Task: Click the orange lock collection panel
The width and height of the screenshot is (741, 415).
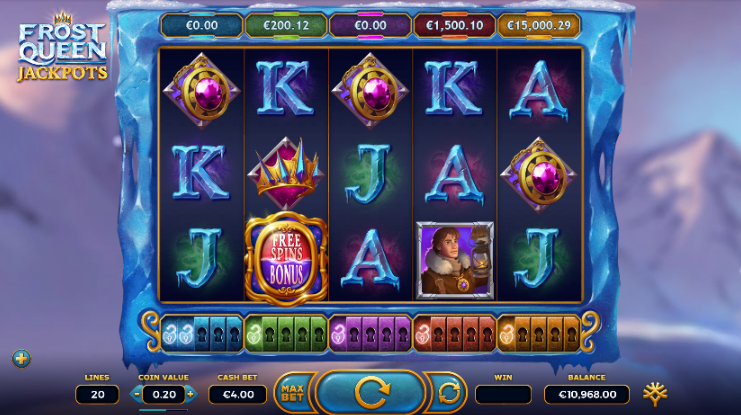Action: 539,334
